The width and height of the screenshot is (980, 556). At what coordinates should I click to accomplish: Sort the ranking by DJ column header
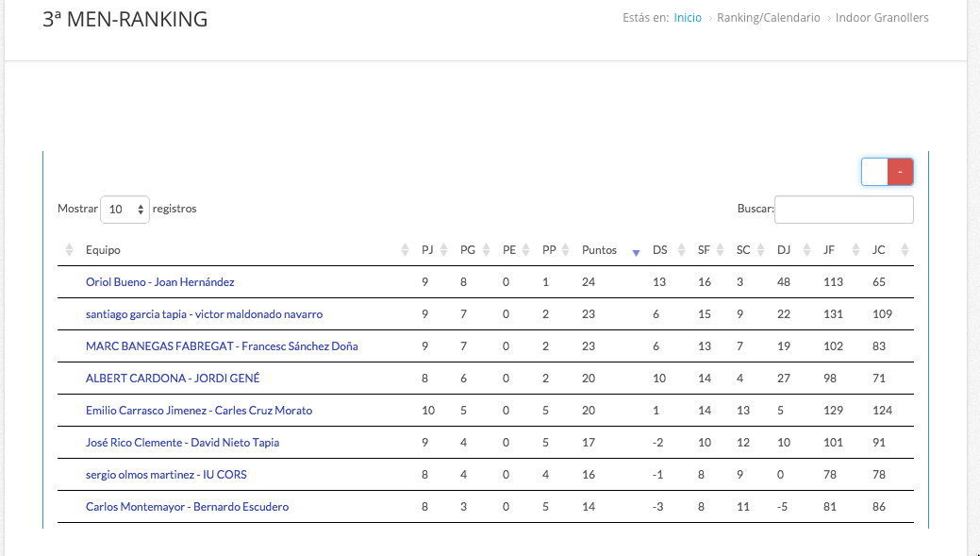click(784, 250)
